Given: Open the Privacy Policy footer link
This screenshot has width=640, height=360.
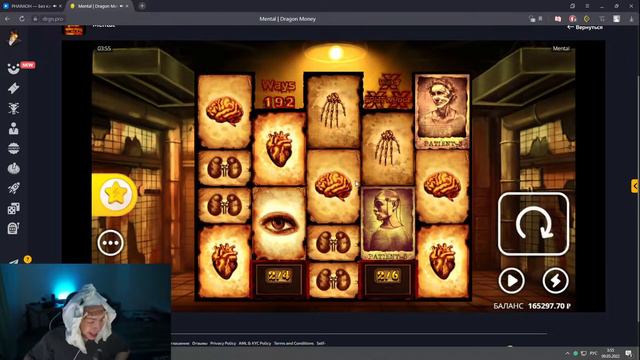Looking at the screenshot, I should (223, 343).
